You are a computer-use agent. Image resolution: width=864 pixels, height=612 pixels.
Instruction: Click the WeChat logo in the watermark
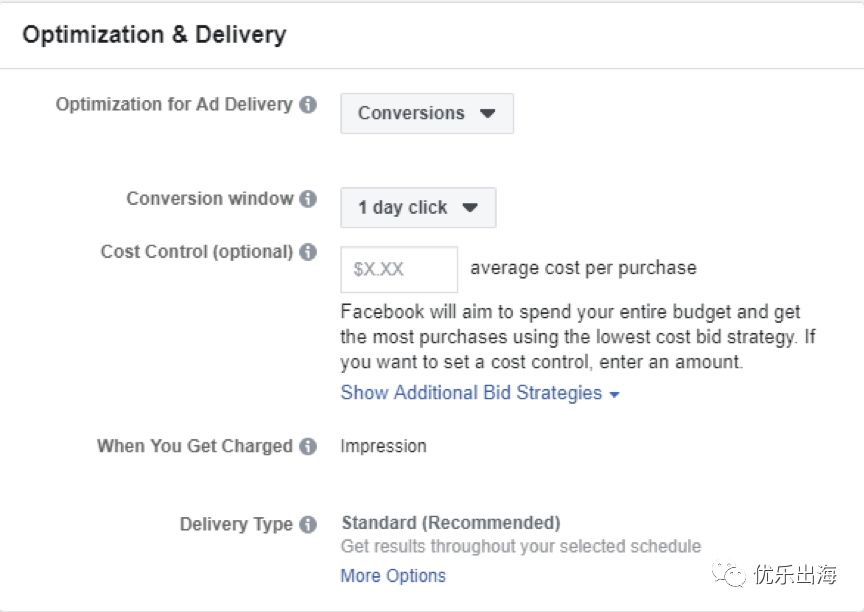[x=733, y=574]
